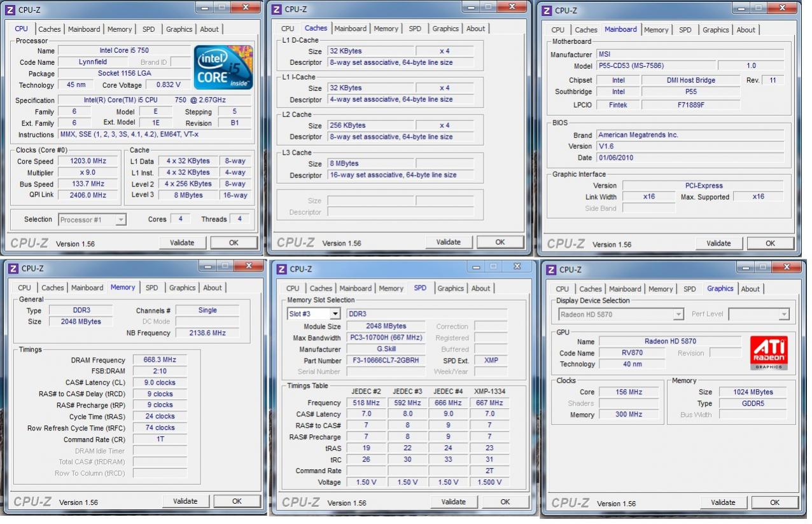This screenshot has height=524, width=812.
Task: Click CPU-Z title icon in Memory window
Action: pyautogui.click(x=13, y=268)
